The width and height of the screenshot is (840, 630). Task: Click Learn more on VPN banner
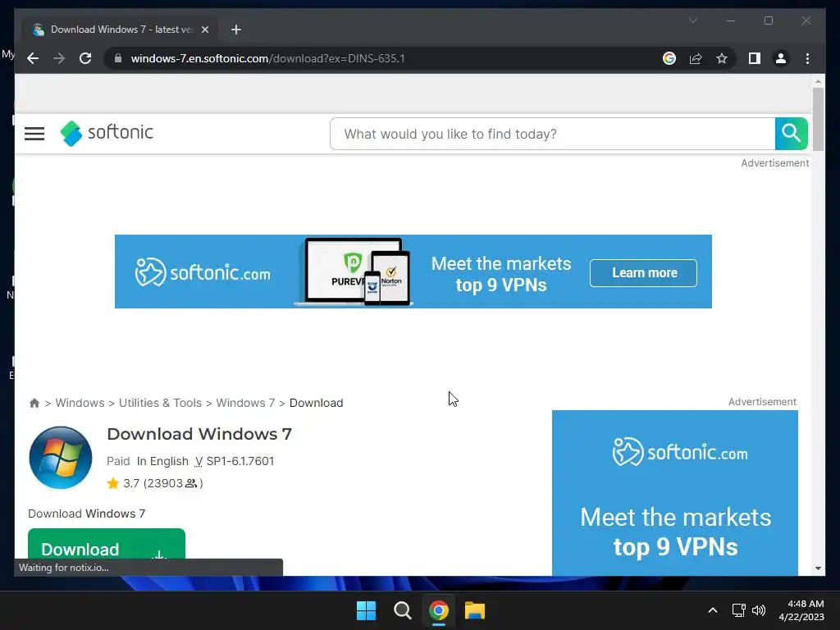pos(643,272)
